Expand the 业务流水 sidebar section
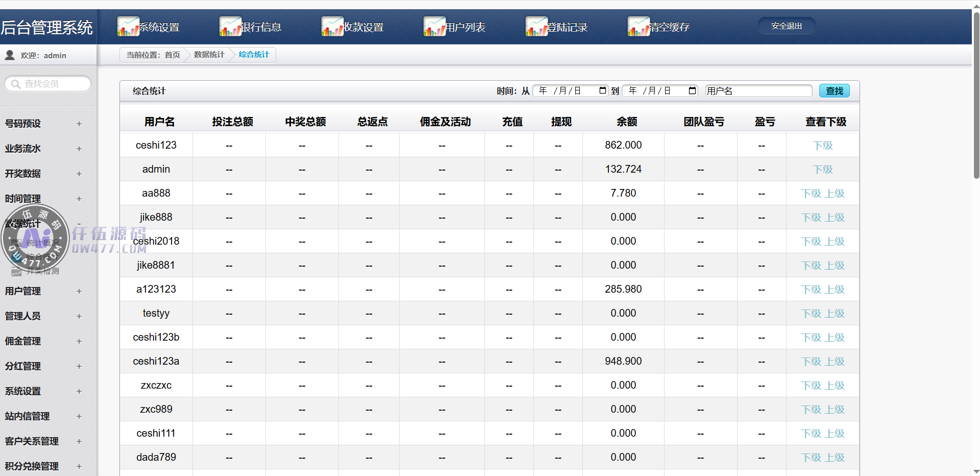This screenshot has width=980, height=476. coord(79,149)
